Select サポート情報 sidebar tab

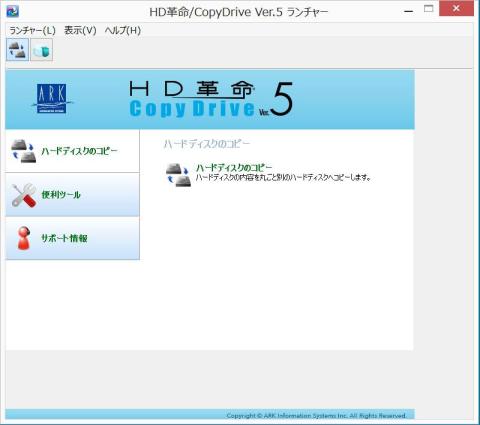(x=72, y=238)
